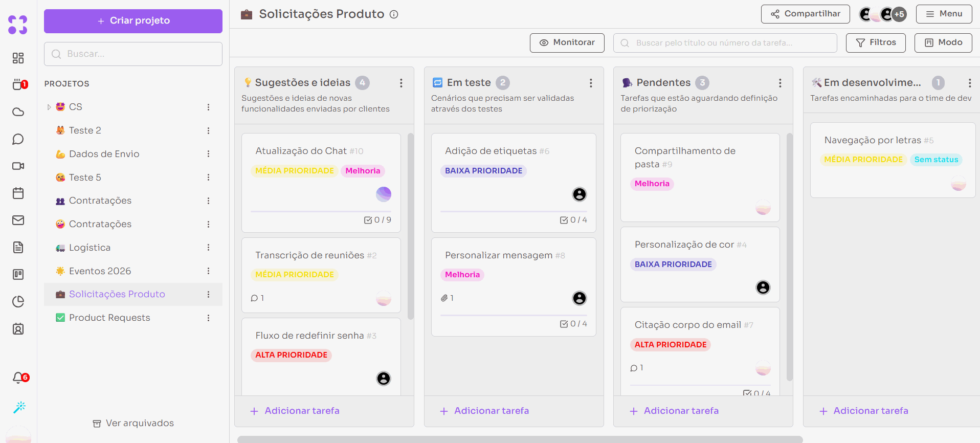Open the Citação corpo do email card
Screen dimensions: 980x443
click(x=700, y=351)
